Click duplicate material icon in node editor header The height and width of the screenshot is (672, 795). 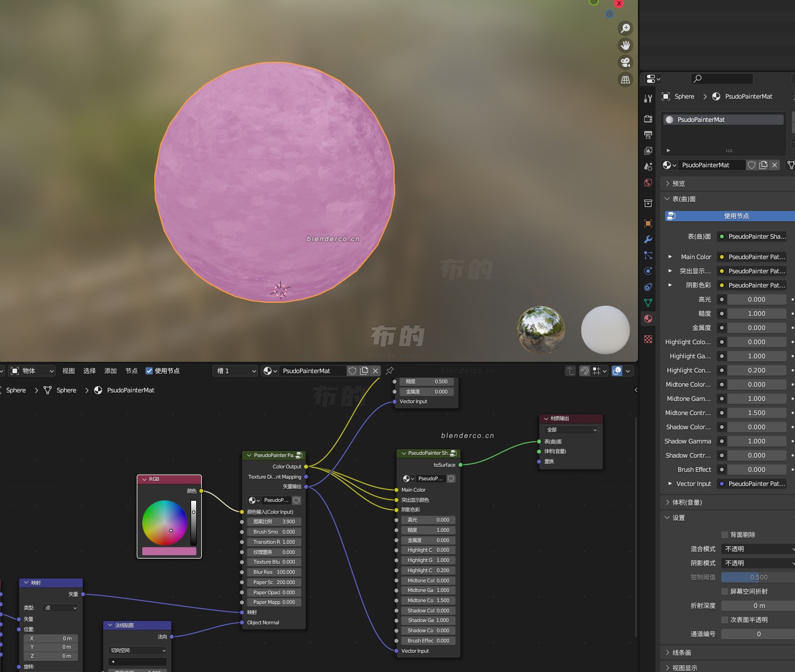pyautogui.click(x=364, y=371)
